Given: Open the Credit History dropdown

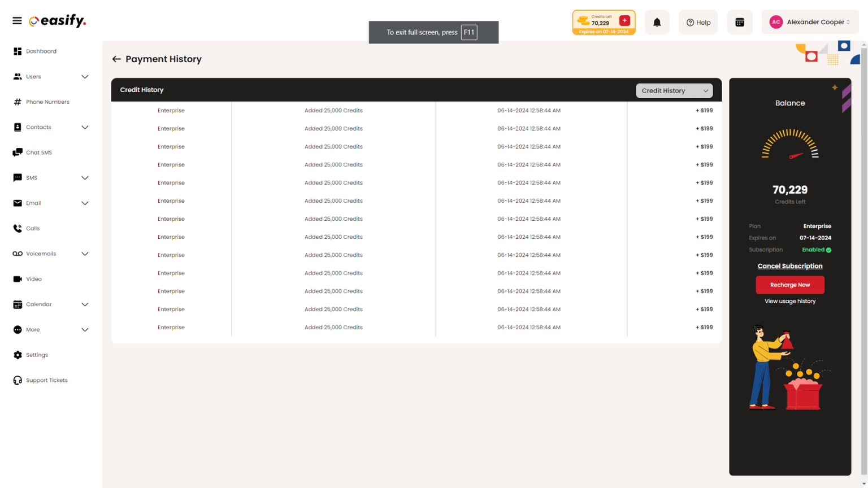Looking at the screenshot, I should coord(674,90).
